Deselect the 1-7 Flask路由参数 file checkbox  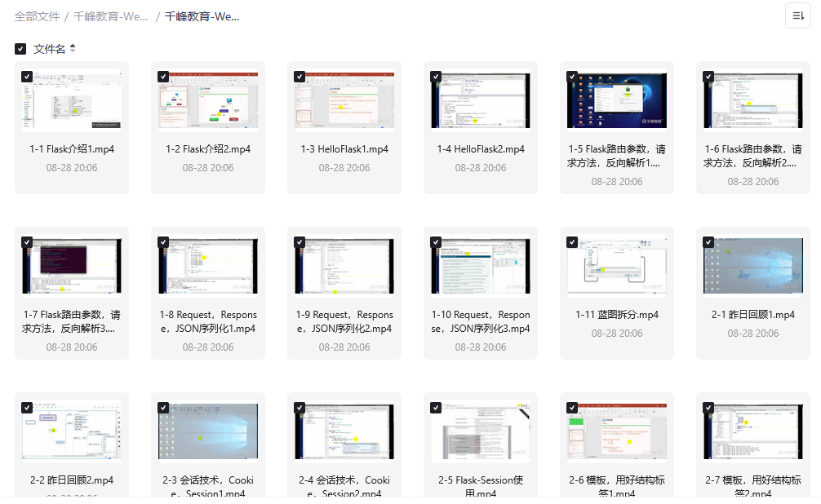(x=27, y=242)
